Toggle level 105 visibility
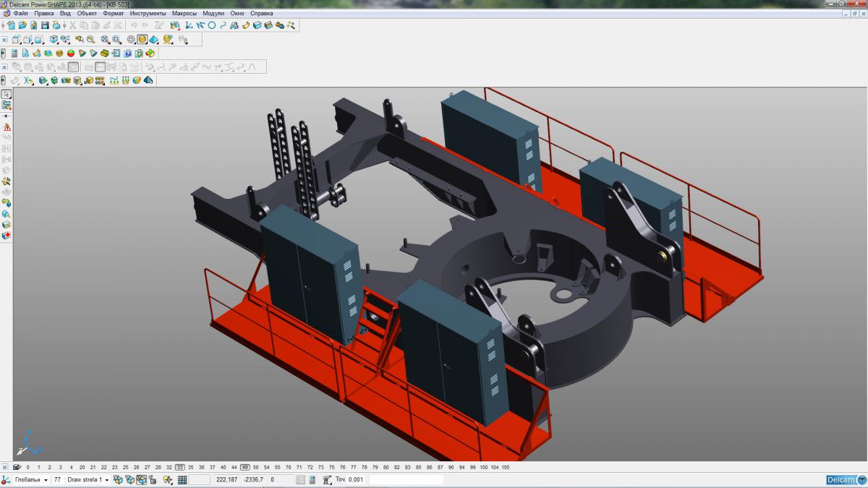The width and height of the screenshot is (868, 488). click(x=505, y=467)
